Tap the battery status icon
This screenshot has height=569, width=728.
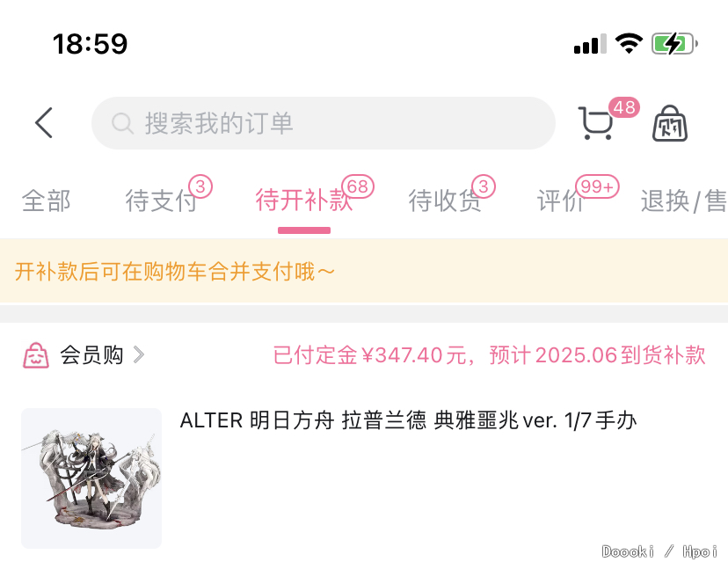click(x=674, y=44)
